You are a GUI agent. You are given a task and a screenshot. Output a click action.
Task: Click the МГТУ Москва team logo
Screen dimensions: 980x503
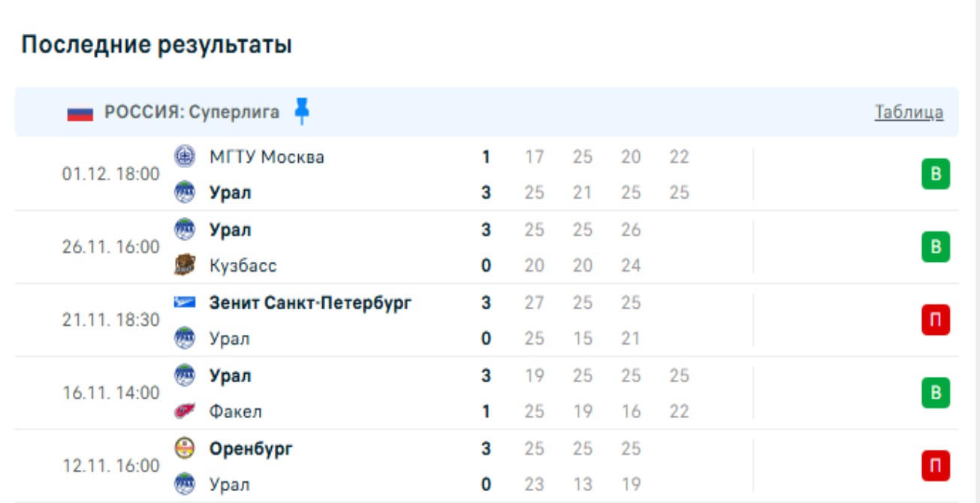pyautogui.click(x=184, y=157)
